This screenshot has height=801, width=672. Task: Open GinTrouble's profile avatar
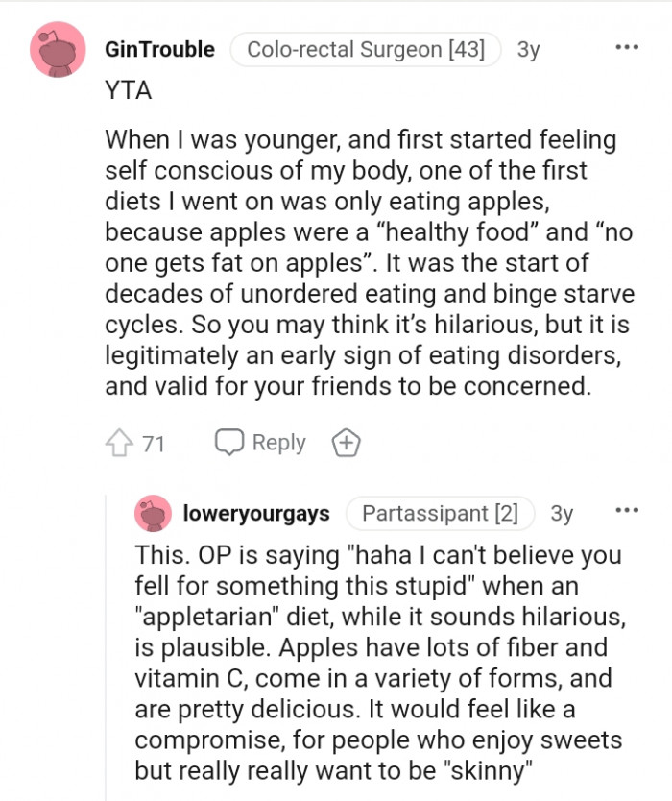[x=55, y=49]
